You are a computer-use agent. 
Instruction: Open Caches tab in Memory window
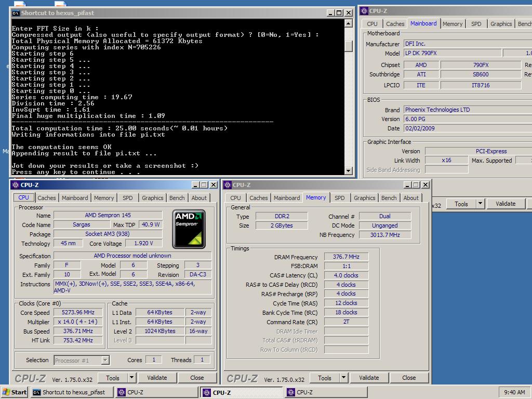[x=259, y=198]
